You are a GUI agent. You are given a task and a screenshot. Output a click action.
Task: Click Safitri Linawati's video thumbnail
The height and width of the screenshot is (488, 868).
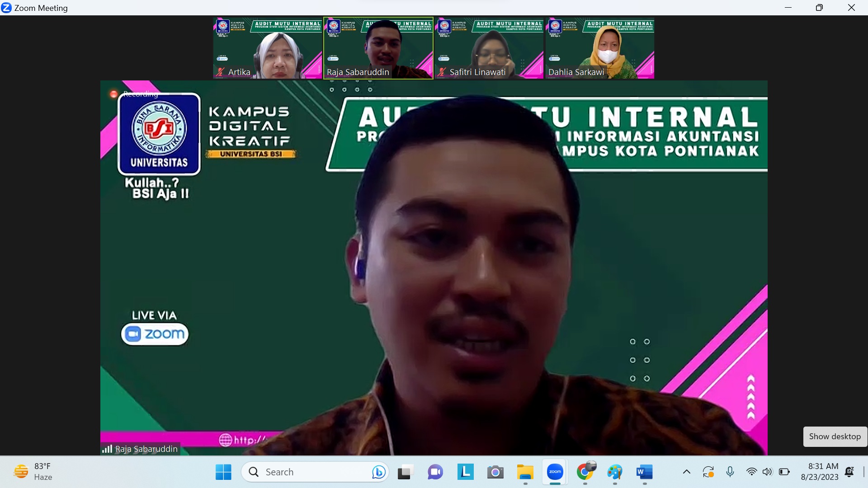pos(489,48)
